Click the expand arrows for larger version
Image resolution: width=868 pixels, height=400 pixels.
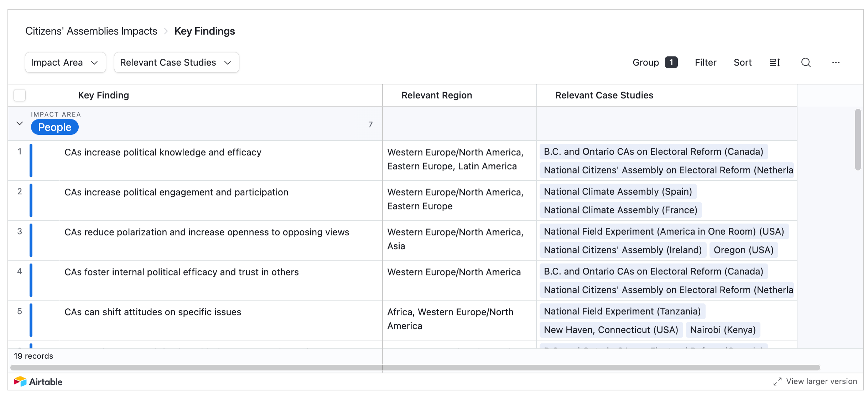click(777, 382)
